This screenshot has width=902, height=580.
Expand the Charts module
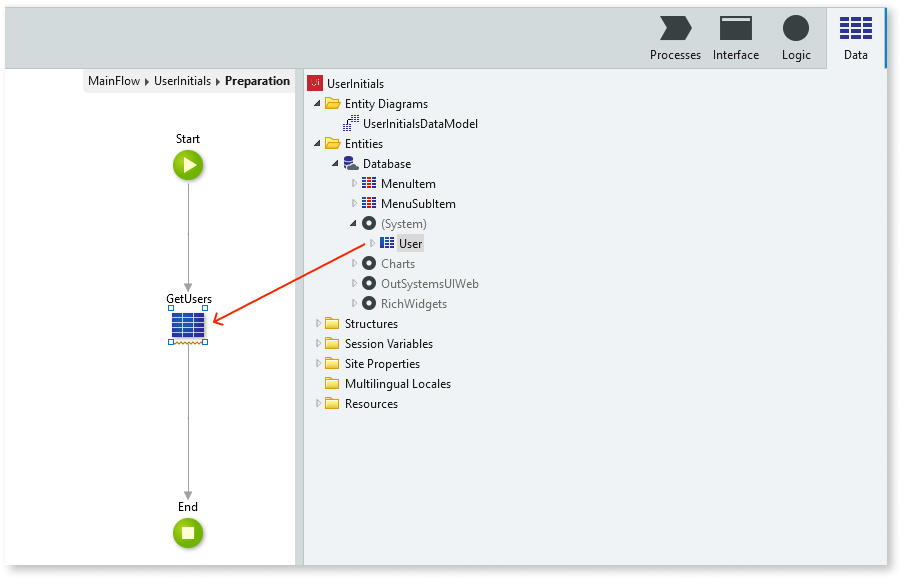click(x=354, y=264)
